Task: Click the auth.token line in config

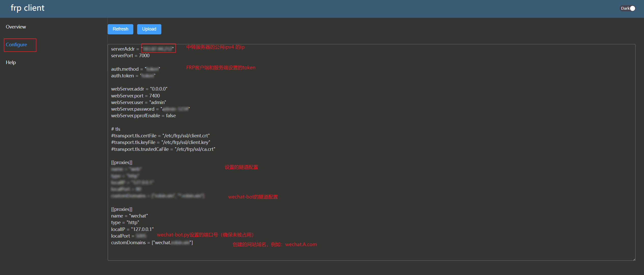Action: click(x=133, y=76)
